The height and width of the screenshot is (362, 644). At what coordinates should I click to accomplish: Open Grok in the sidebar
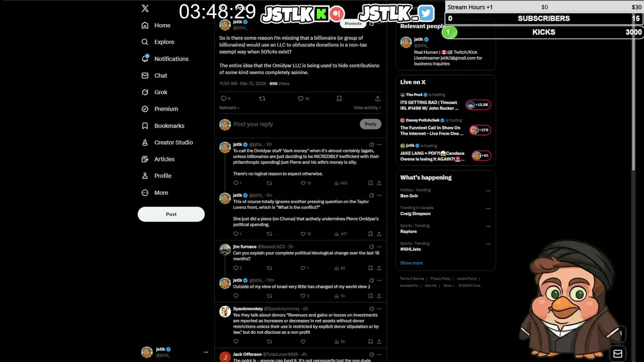click(x=154, y=92)
